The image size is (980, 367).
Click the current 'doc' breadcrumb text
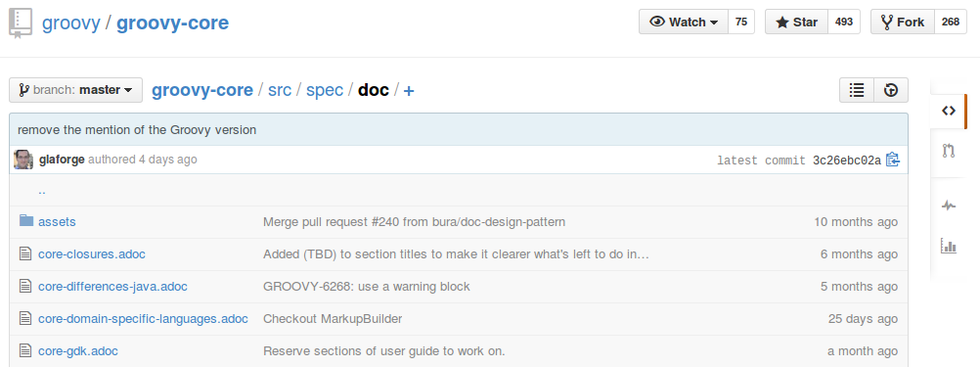point(374,90)
